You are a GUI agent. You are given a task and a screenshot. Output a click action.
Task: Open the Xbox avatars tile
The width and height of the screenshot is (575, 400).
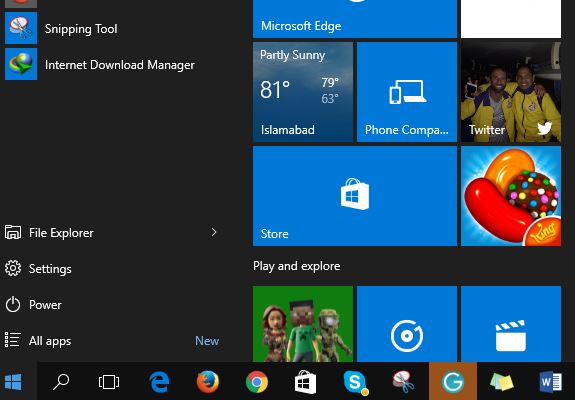click(x=303, y=324)
